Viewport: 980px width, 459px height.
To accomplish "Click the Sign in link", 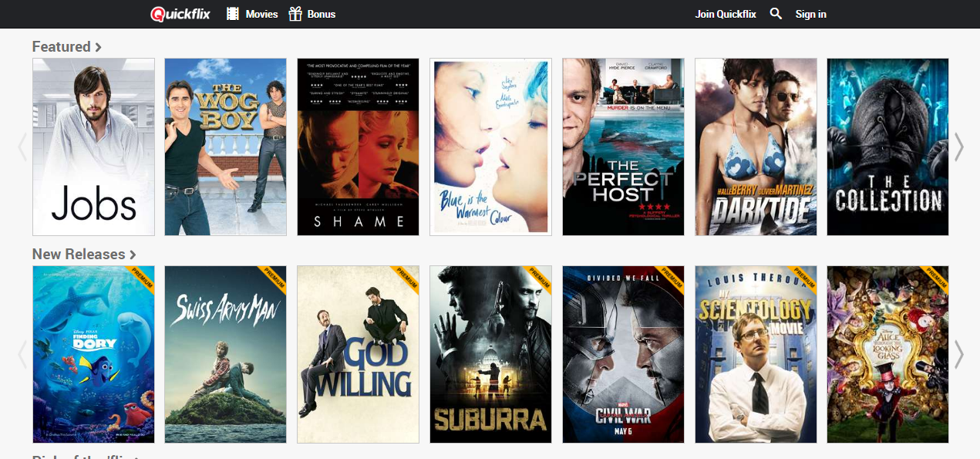I will (x=810, y=14).
